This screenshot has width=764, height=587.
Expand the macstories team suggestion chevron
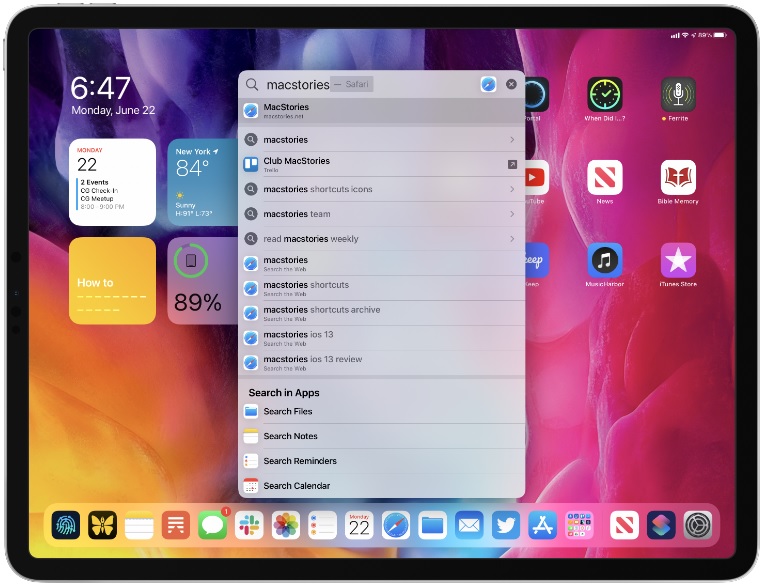[512, 214]
